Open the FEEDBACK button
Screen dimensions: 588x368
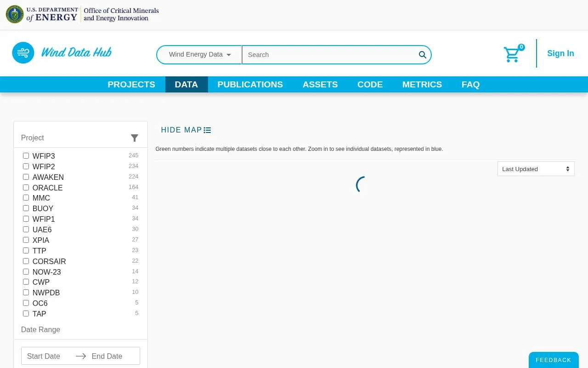[x=554, y=360]
